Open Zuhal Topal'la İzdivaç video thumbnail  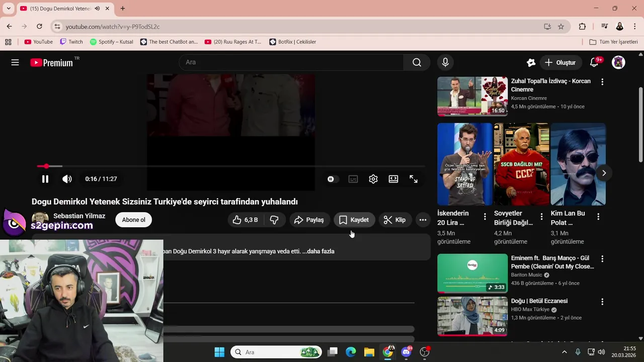[472, 97]
